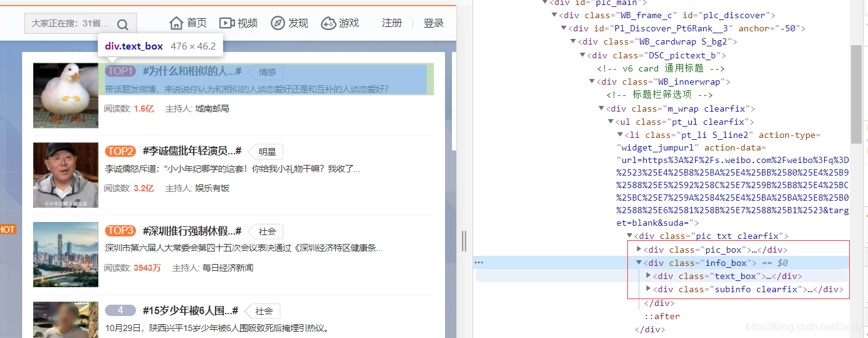Click the 深圳市第六届人大常委会 description text

pyautogui.click(x=244, y=248)
